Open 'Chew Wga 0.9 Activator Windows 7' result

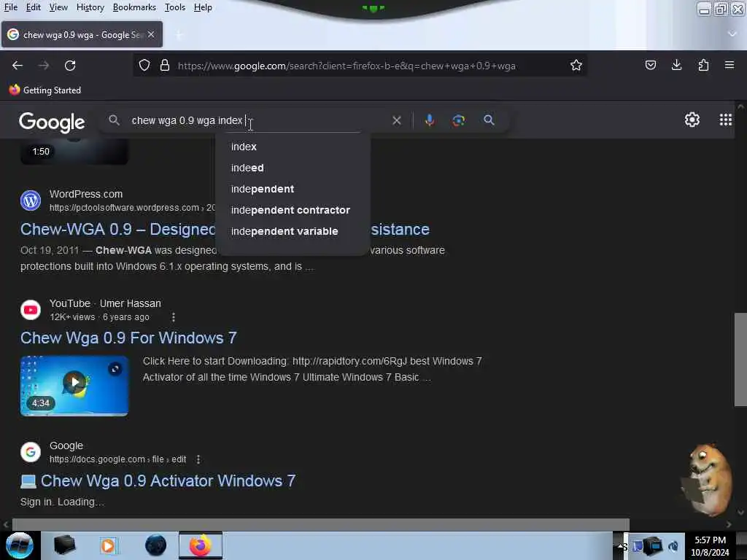coord(168,481)
